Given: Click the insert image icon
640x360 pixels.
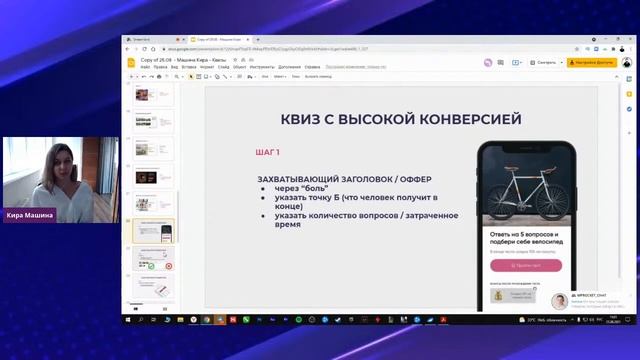Looking at the screenshot, I should click(206, 77).
